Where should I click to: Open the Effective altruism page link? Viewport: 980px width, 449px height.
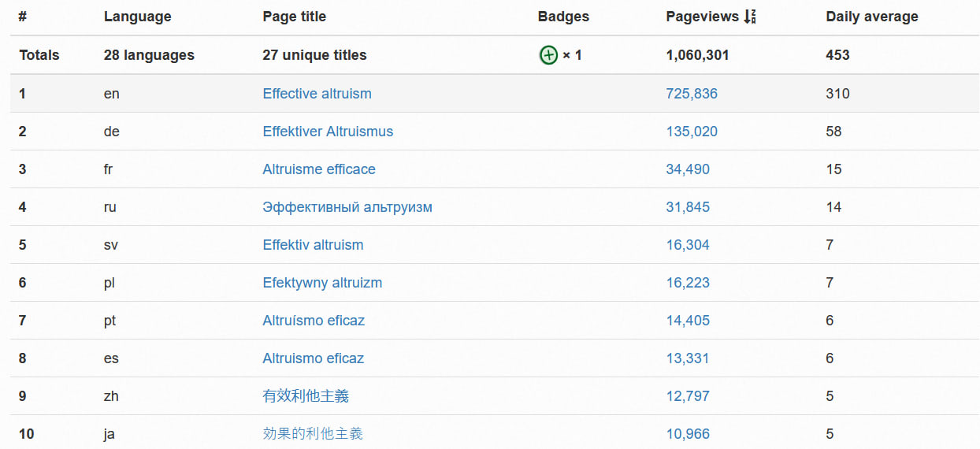pyautogui.click(x=317, y=94)
